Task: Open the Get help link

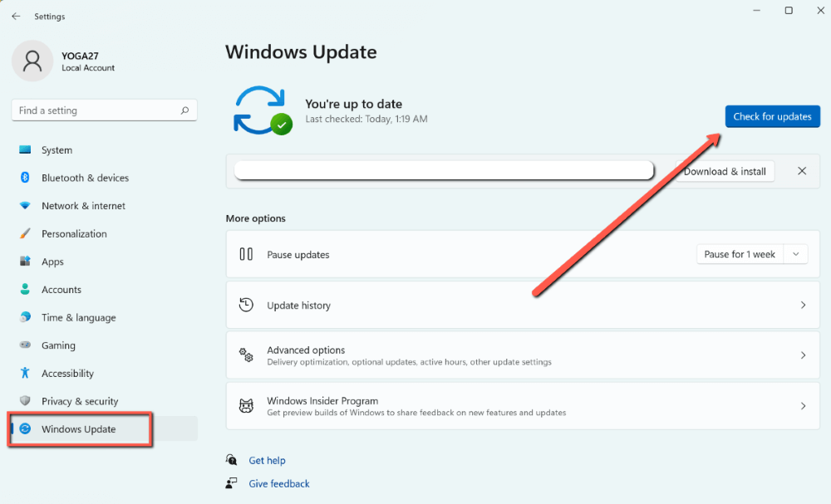Action: click(267, 460)
